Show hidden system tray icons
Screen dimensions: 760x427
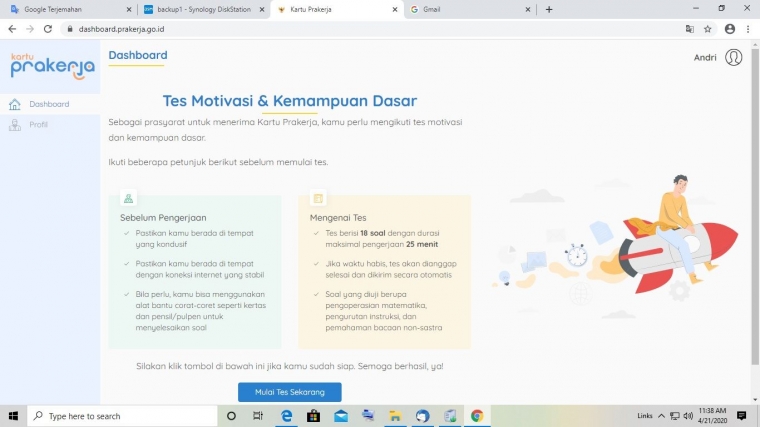point(661,416)
